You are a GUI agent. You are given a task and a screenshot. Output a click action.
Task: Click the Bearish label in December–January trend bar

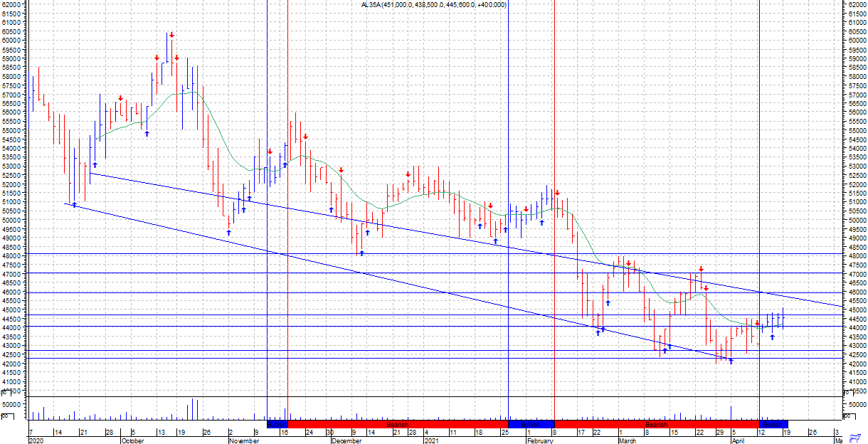(397, 424)
